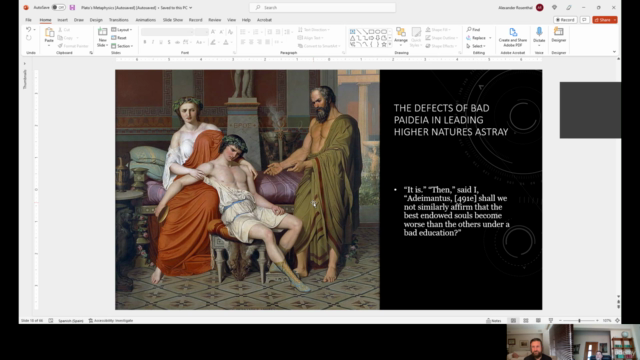This screenshot has width=640, height=360.
Task: Click the Arrange icon in Drawing group
Action: [x=401, y=32]
